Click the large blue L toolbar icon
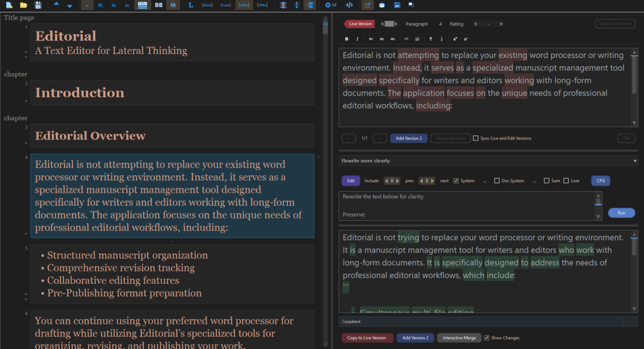The height and width of the screenshot is (349, 644). [x=190, y=5]
